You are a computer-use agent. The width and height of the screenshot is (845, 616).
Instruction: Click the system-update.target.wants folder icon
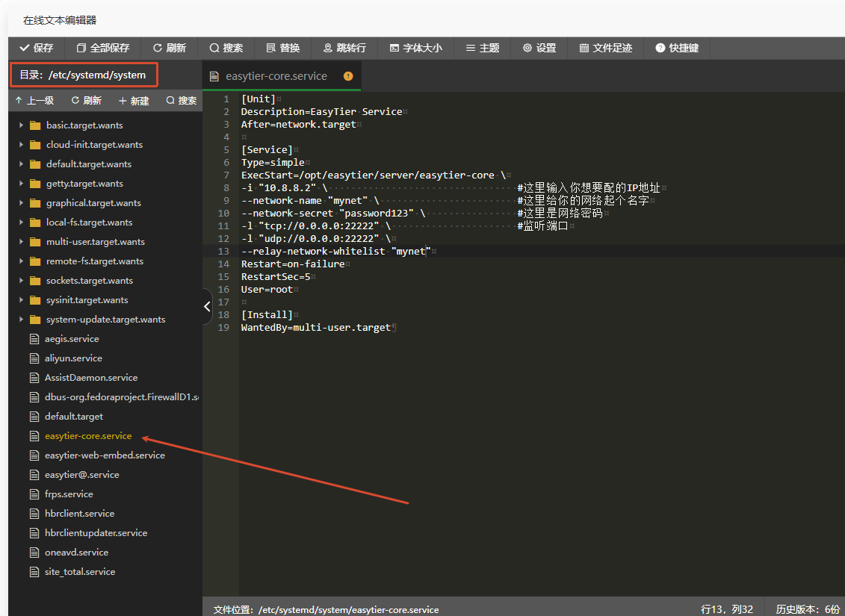tap(35, 320)
